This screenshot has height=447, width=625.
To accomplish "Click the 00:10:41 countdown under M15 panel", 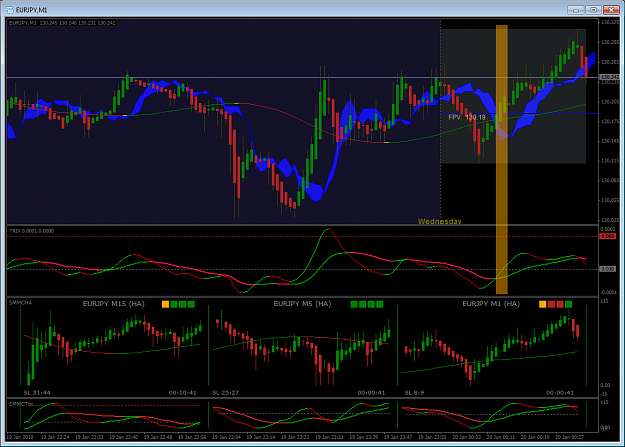I will point(183,393).
